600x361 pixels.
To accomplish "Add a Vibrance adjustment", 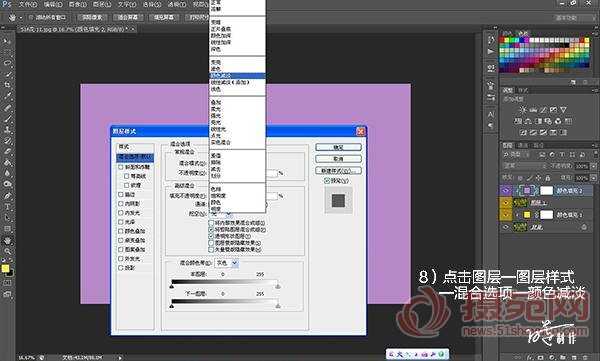I will point(563,109).
